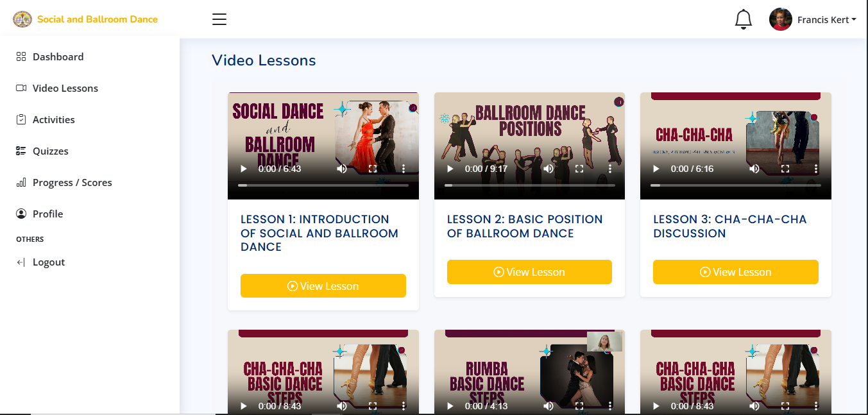Viewport: 868px width, 415px height.
Task: Play the Lesson 1 introduction video
Action: pyautogui.click(x=243, y=169)
